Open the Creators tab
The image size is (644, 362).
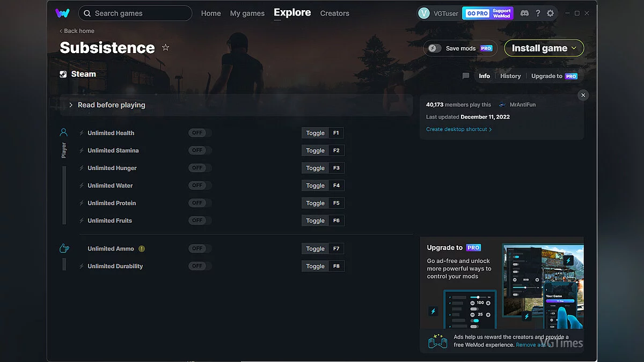coord(335,13)
